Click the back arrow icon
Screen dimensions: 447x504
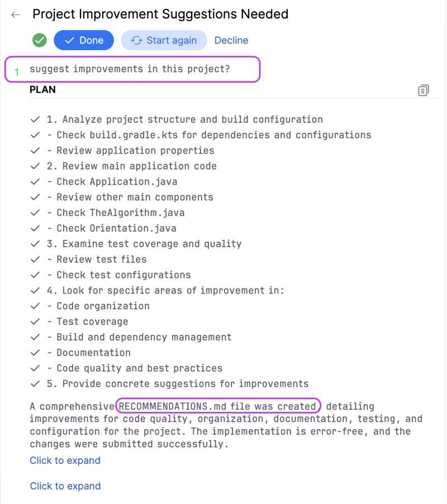(16, 15)
